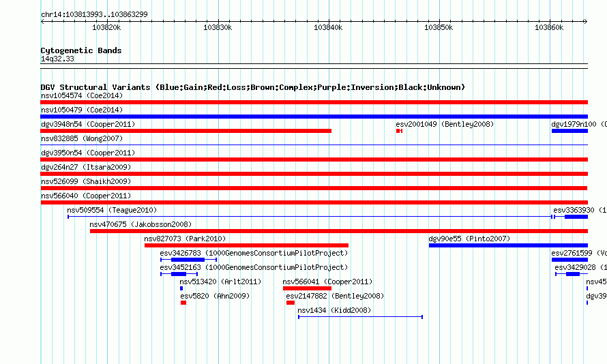Select the thin nsv832885 (Wong2007) blue line

tap(314, 145)
